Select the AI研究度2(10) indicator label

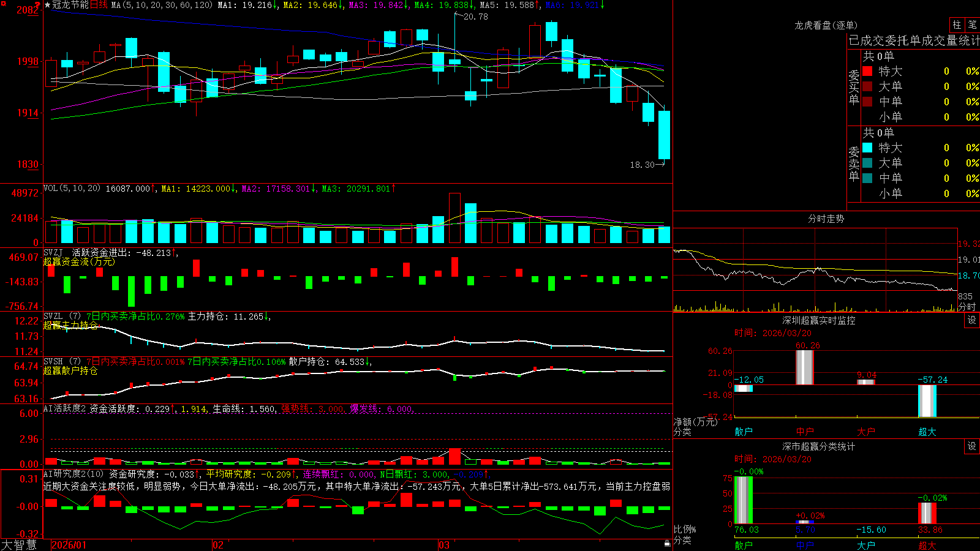[74, 474]
